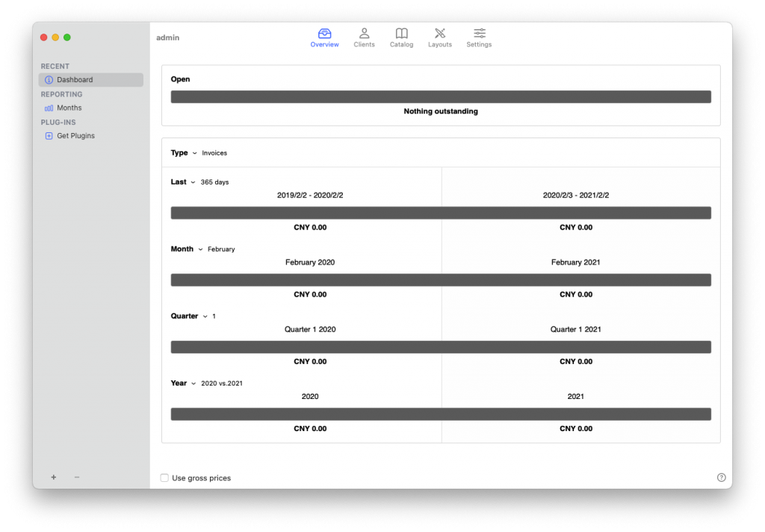Image resolution: width=765 pixels, height=532 pixels.
Task: Select Dashboard in the sidebar
Action: coord(90,79)
